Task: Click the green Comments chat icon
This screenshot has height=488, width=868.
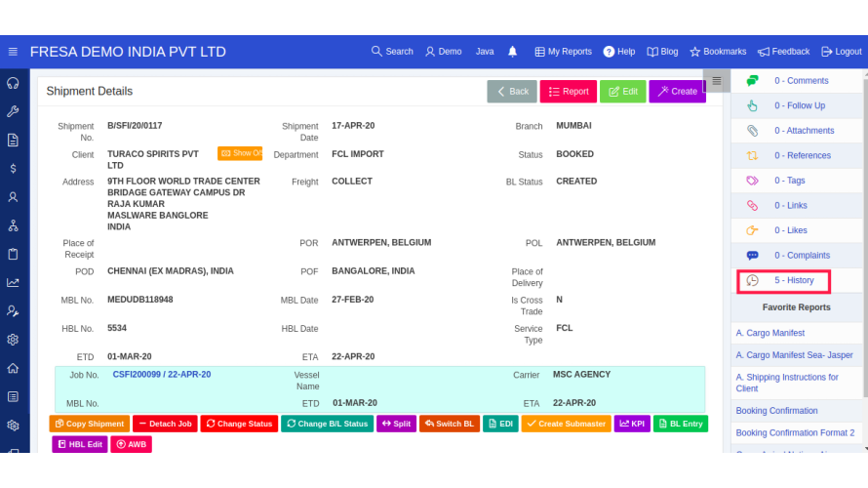Action: (752, 81)
